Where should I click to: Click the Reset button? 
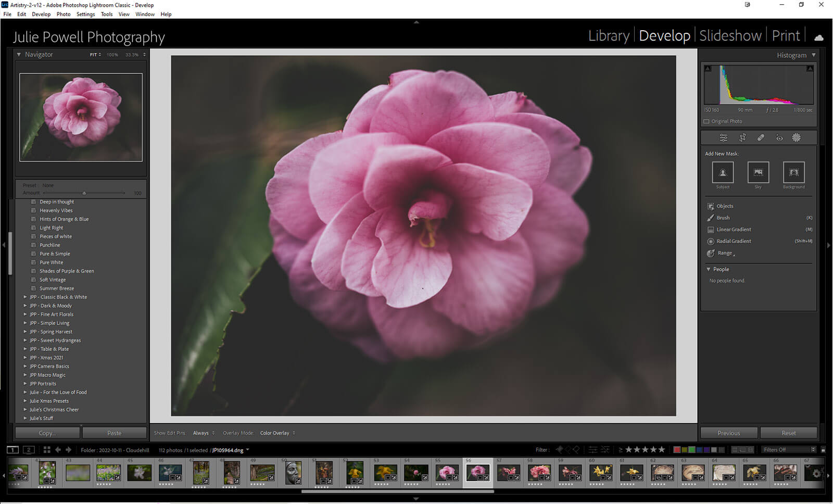pyautogui.click(x=788, y=433)
